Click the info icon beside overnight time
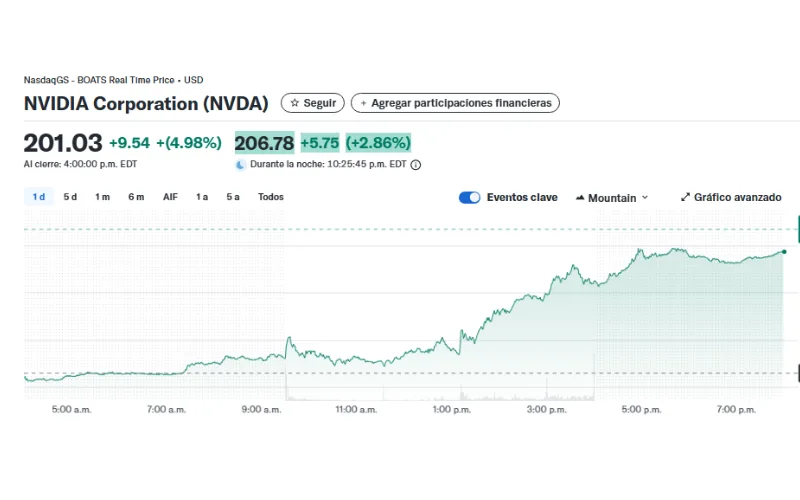Screen dimensions: 800x500 pyautogui.click(x=416, y=165)
